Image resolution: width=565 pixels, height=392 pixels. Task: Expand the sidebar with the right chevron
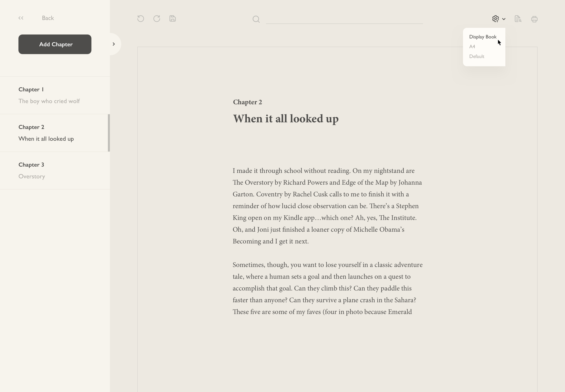(114, 44)
